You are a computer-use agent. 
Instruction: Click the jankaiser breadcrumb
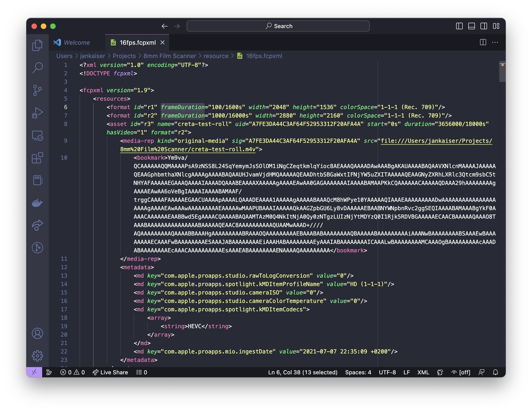92,56
